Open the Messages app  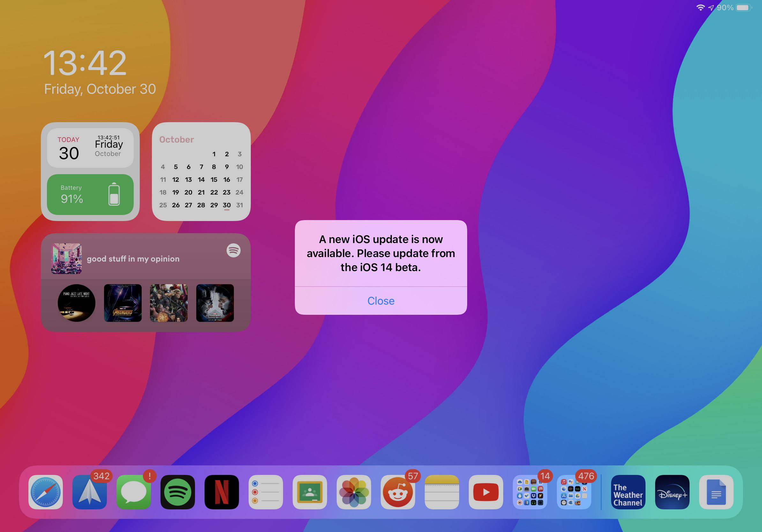point(133,492)
